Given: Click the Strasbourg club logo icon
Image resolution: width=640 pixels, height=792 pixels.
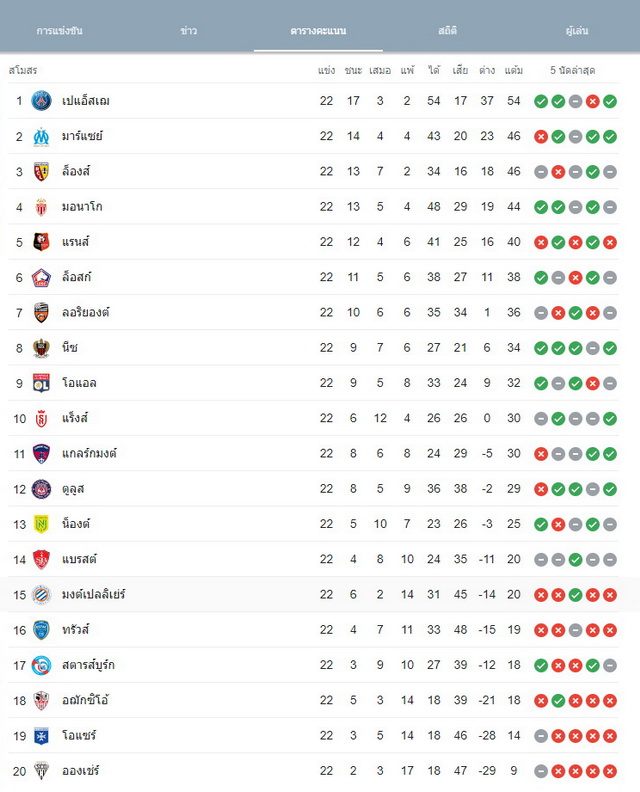Looking at the screenshot, I should coord(41,665).
